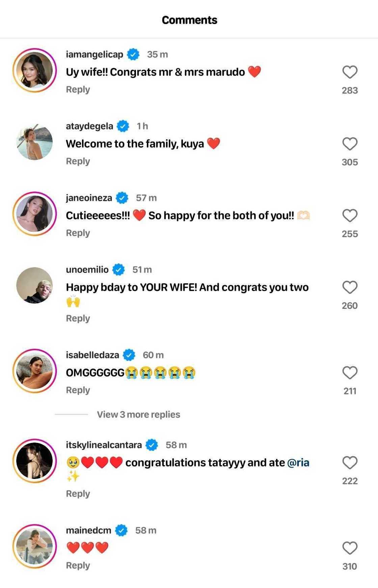Tap the heart beside itskylinealcantara's comment
Image resolution: width=378 pixels, height=588 pixels.
click(x=350, y=462)
